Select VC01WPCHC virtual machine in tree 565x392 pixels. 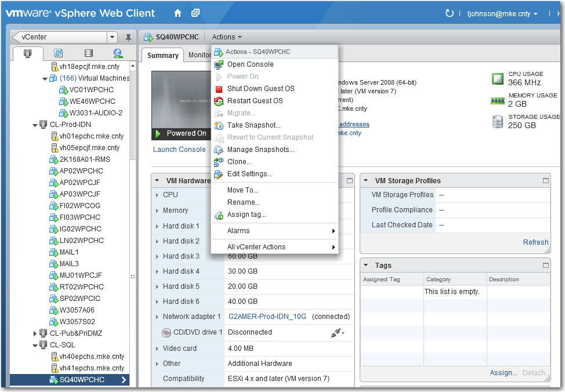[x=91, y=90]
